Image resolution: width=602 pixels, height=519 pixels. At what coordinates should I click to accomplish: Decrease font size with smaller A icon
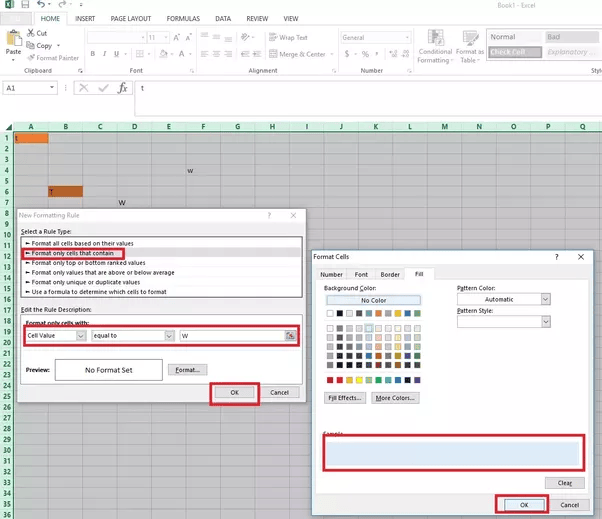tap(188, 38)
